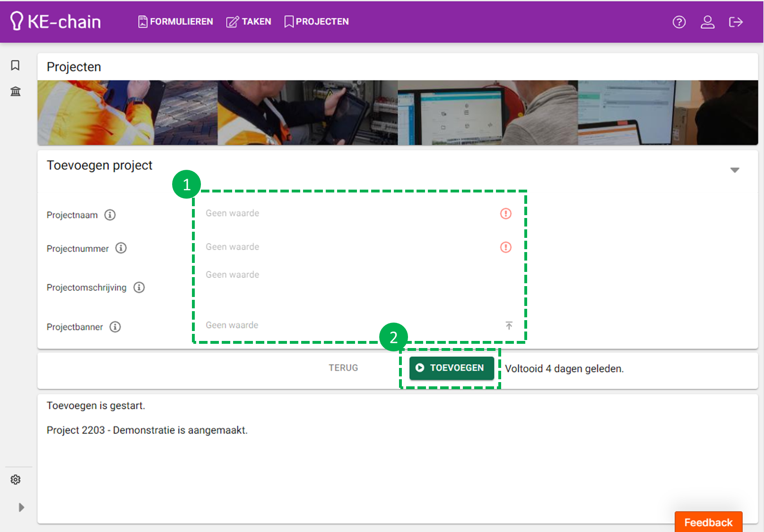Click the bookmark icon in left sidebar

pyautogui.click(x=15, y=65)
